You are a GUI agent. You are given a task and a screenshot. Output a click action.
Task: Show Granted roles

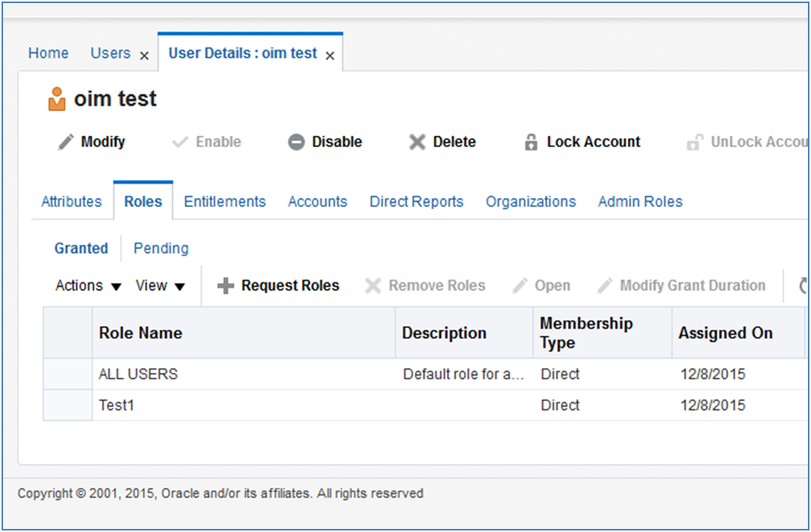[x=81, y=248]
